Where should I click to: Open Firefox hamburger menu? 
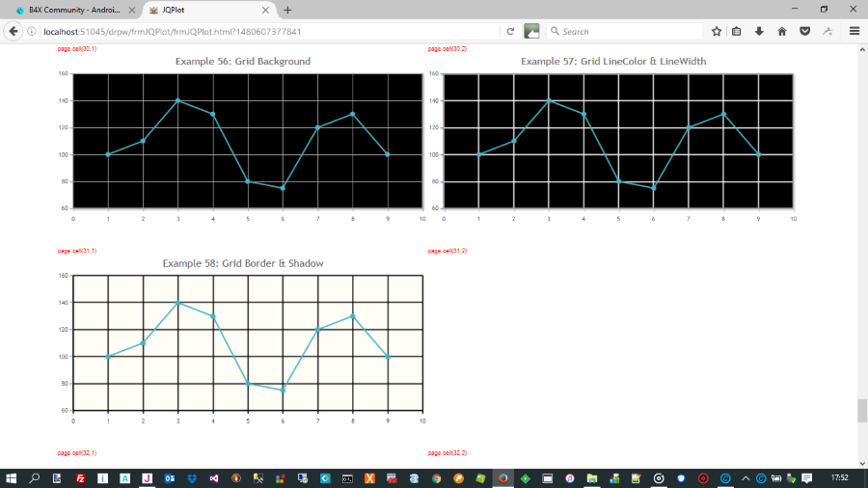click(x=854, y=32)
